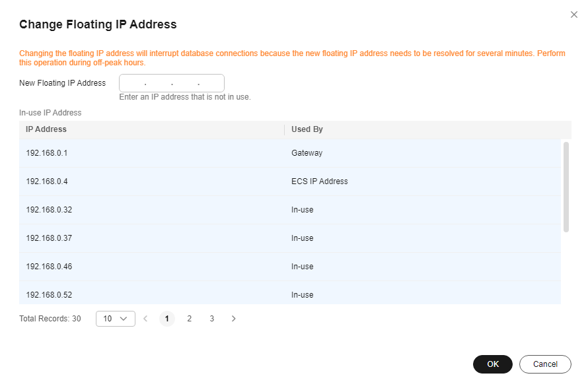588x392 pixels.
Task: Focus the New Floating IP Address field
Action: pos(172,83)
